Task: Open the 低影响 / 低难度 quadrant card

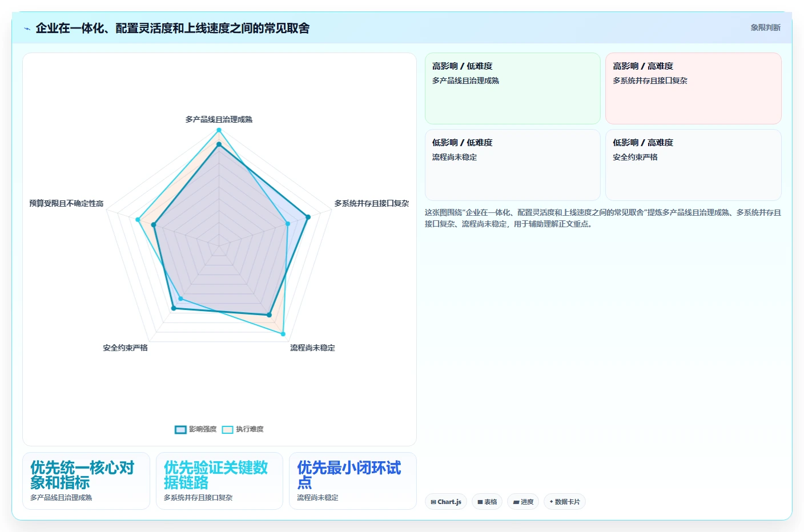Action: [512, 165]
